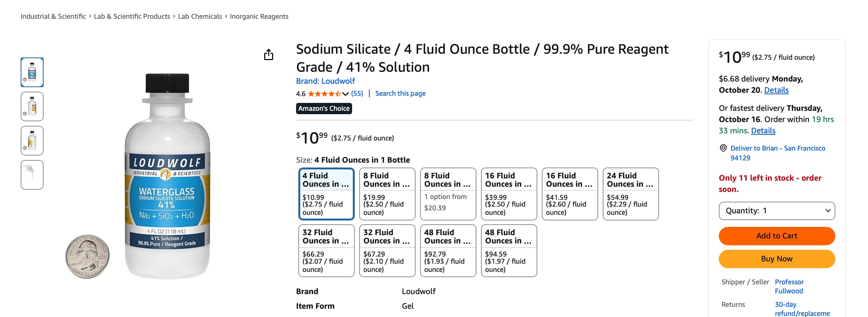This screenshot has width=868, height=317.
Task: Open the fourth product thumbnail
Action: coord(32,175)
